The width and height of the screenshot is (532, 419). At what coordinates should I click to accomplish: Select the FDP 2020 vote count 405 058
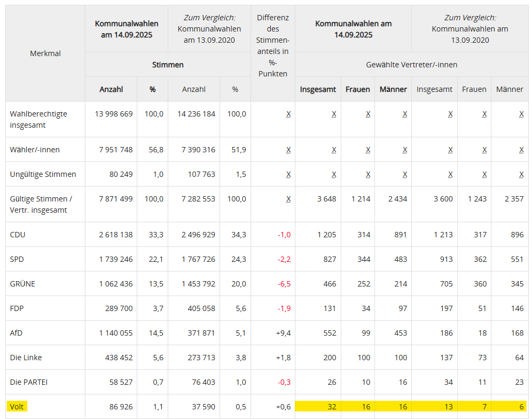coord(198,308)
